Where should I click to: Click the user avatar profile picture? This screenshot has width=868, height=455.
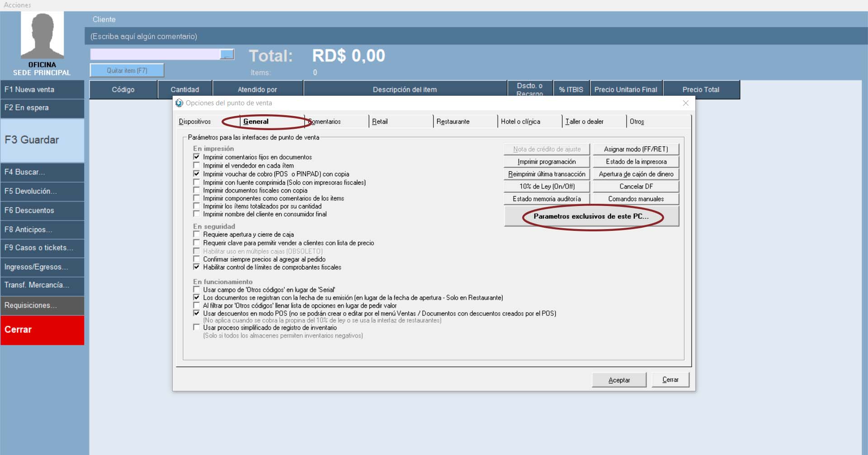tap(42, 35)
